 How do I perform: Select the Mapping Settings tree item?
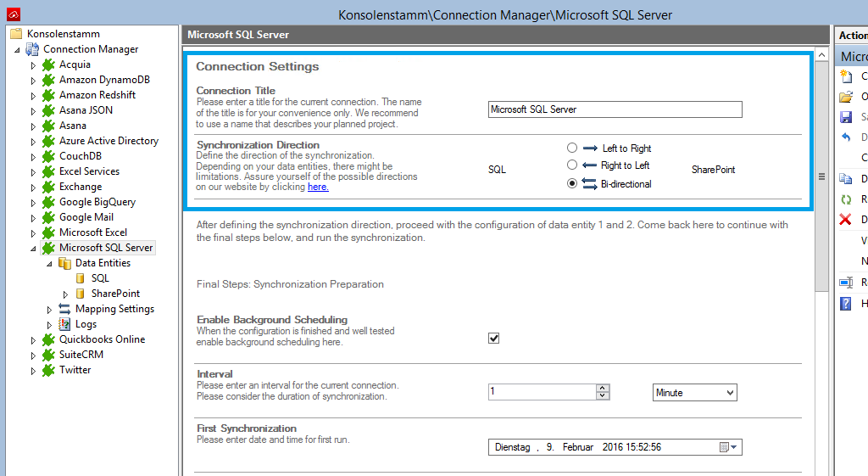click(x=114, y=309)
